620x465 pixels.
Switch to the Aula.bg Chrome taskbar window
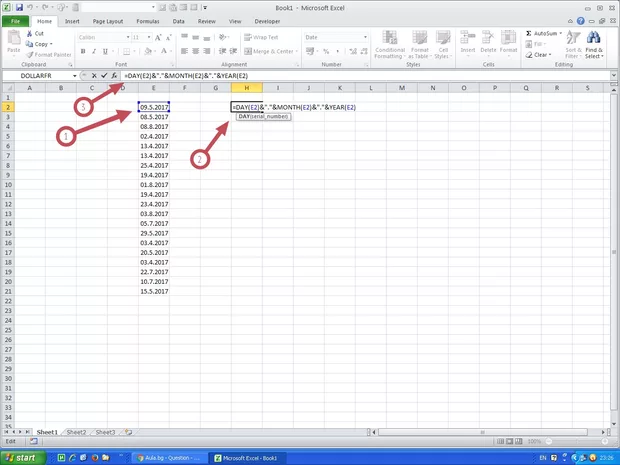click(169, 458)
